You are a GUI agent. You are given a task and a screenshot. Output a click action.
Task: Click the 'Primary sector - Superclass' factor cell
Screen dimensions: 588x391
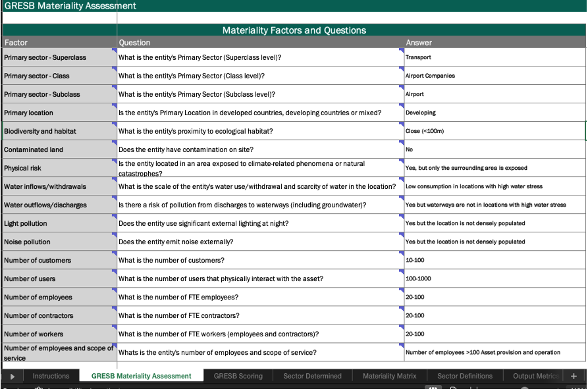coord(60,57)
